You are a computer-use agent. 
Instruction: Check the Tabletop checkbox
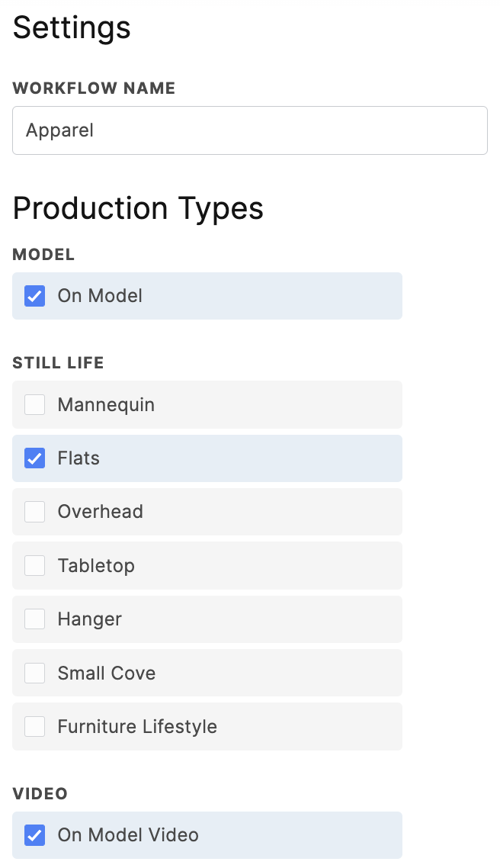click(34, 565)
